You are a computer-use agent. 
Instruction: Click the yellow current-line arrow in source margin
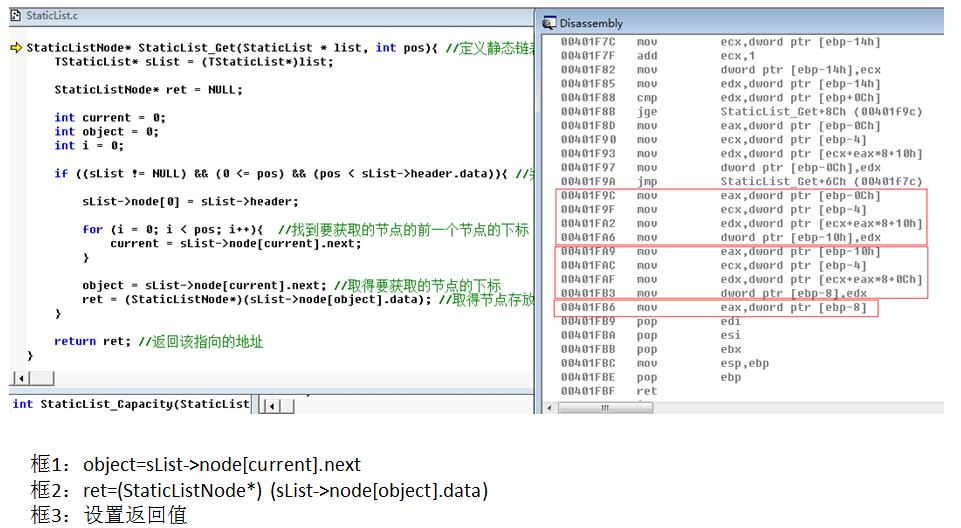(x=17, y=47)
